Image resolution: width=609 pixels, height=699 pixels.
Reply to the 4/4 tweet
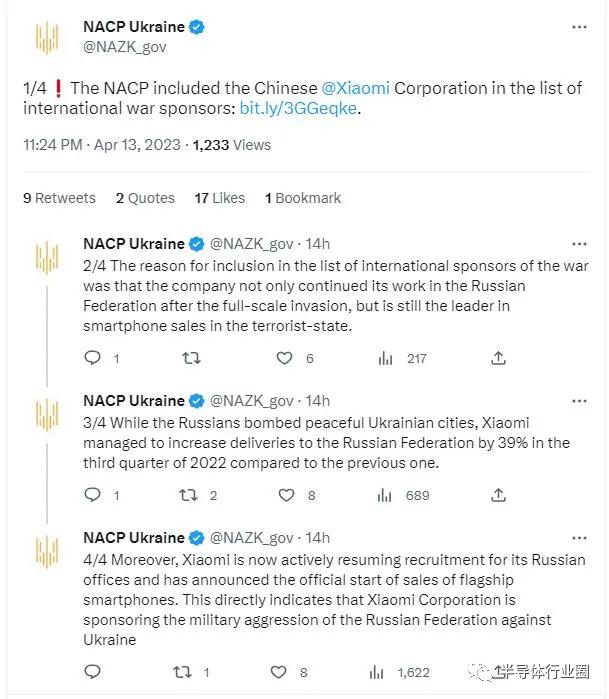pyautogui.click(x=93, y=671)
